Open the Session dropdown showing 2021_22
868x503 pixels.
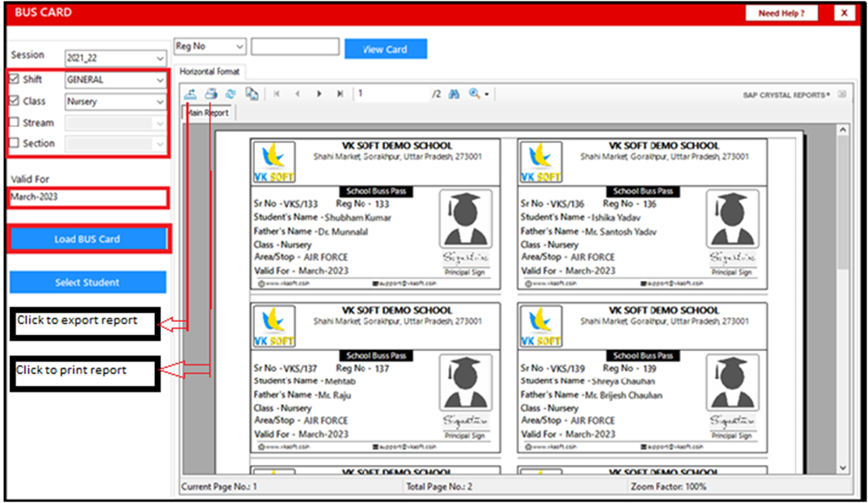point(115,58)
